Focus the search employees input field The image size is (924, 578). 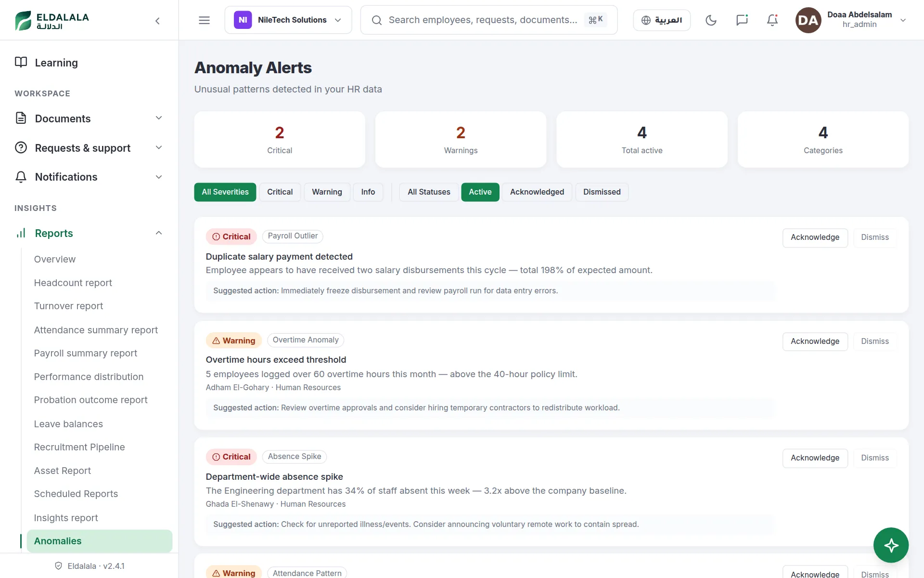489,20
